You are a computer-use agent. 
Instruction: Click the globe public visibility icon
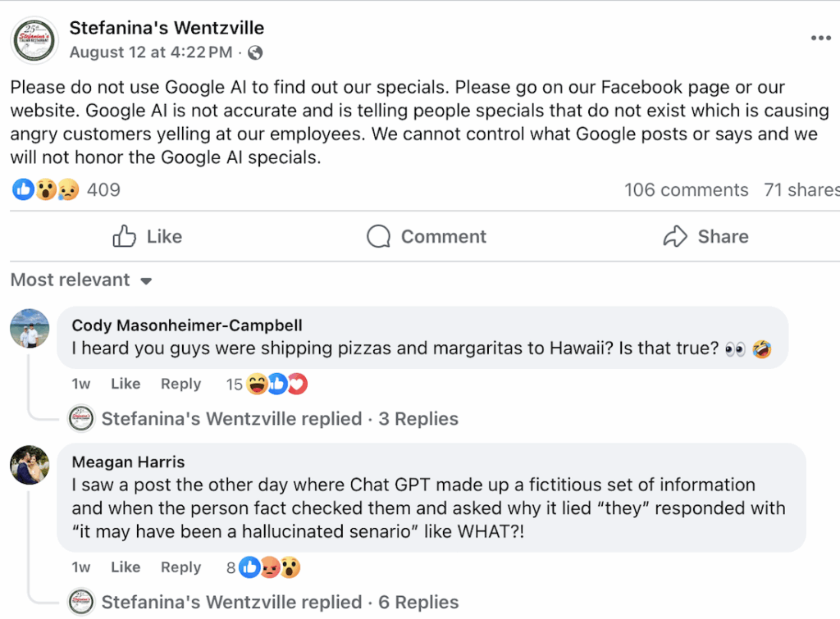tap(255, 53)
